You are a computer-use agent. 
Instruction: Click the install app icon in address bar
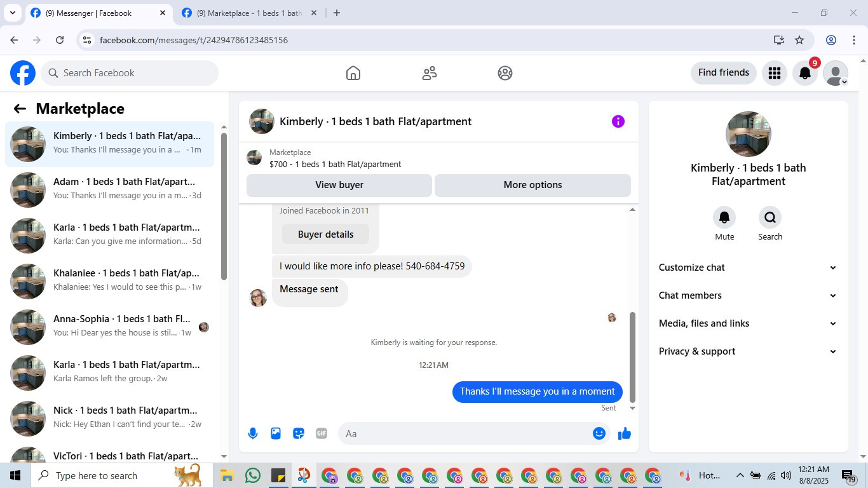[x=779, y=40]
